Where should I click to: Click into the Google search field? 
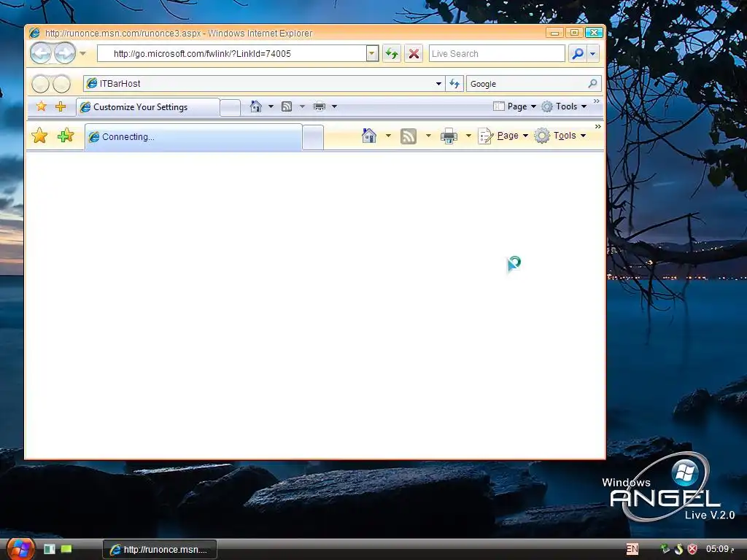pos(527,84)
